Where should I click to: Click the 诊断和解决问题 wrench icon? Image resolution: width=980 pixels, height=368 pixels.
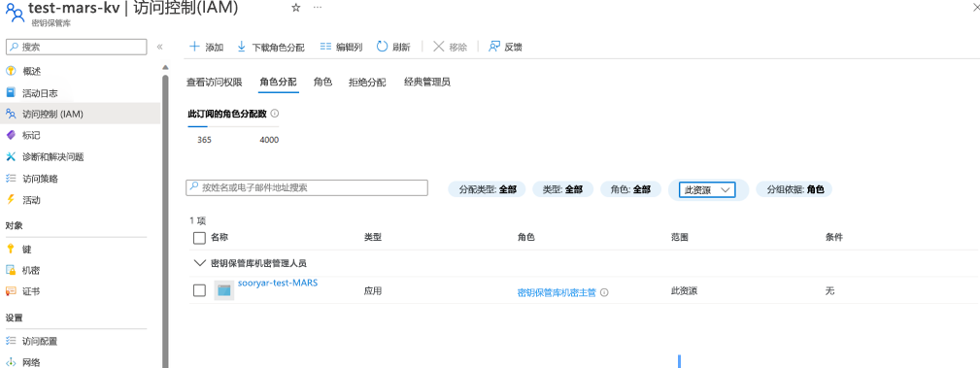point(11,157)
